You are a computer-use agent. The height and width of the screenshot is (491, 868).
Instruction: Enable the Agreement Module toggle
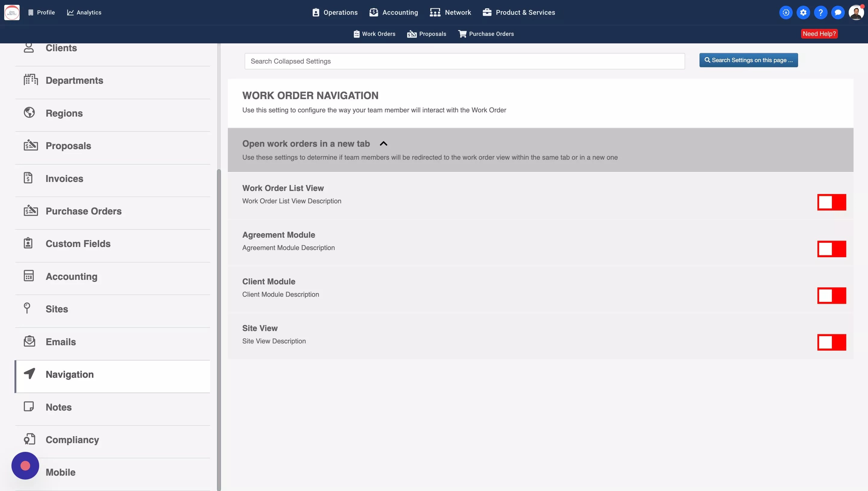832,249
